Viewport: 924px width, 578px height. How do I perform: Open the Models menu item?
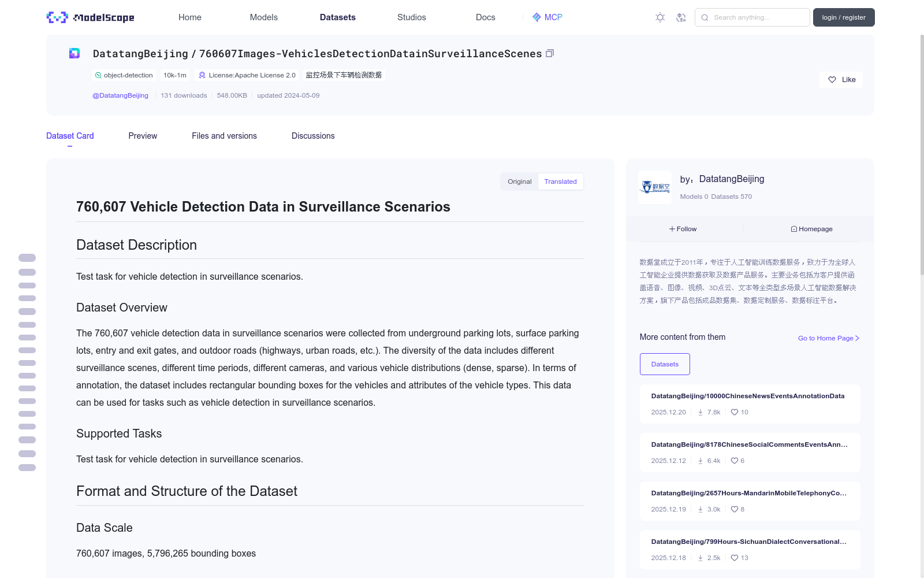tap(264, 17)
